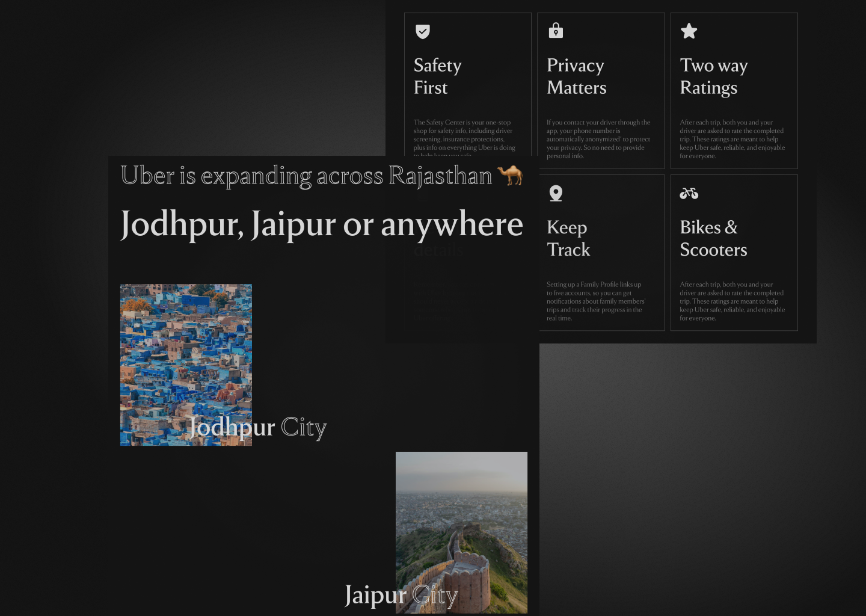Open the Privacy Matters card

coord(601,90)
